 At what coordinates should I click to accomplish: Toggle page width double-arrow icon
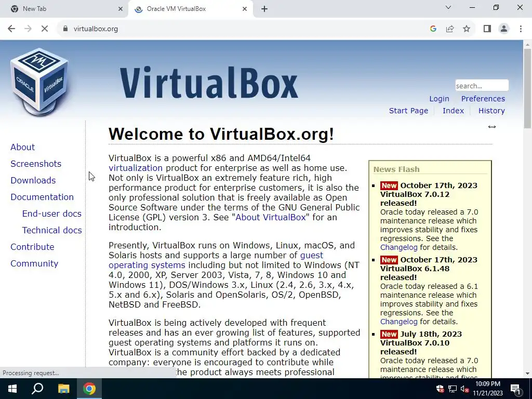(x=492, y=127)
